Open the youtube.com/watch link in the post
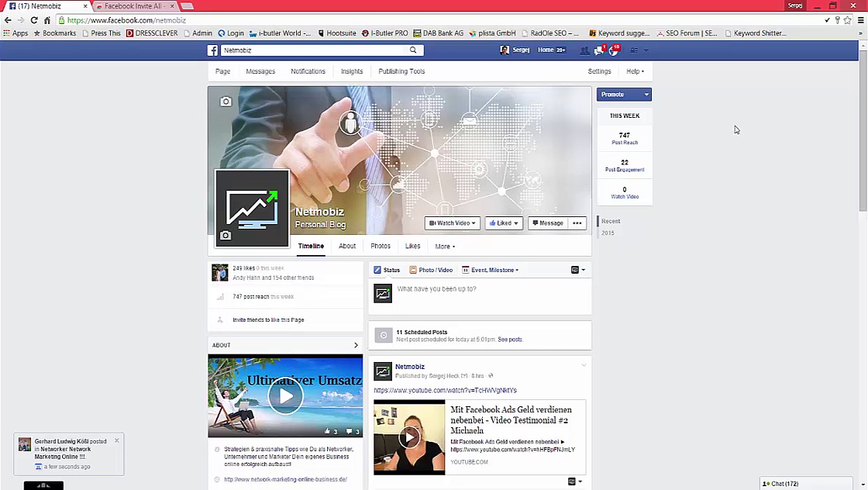The image size is (868, 490). click(445, 390)
